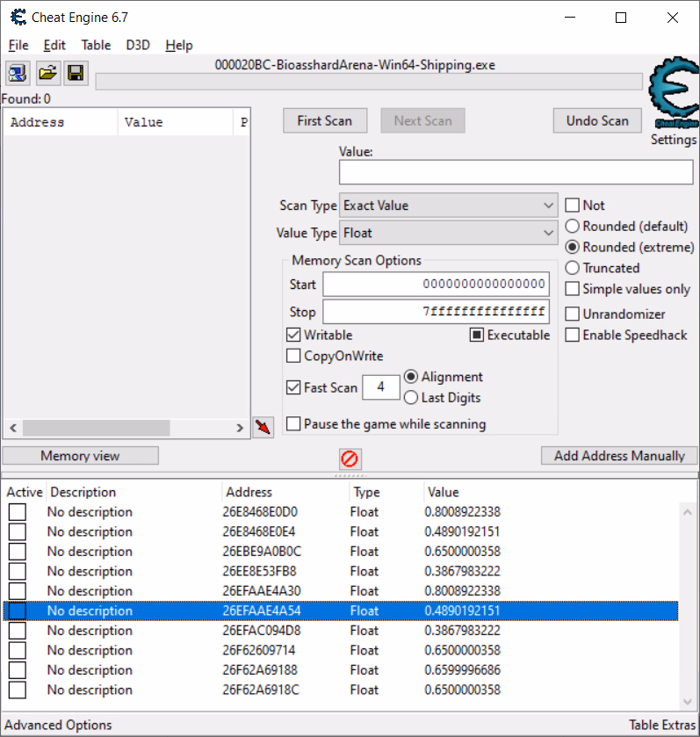Click the Cheat Engine title bar icon
700x737 pixels.
pyautogui.click(x=18, y=18)
